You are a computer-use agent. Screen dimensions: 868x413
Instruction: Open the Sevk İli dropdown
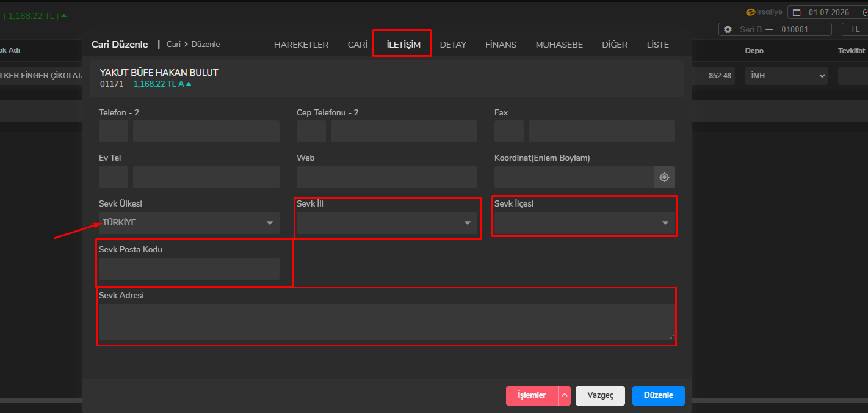pyautogui.click(x=387, y=223)
